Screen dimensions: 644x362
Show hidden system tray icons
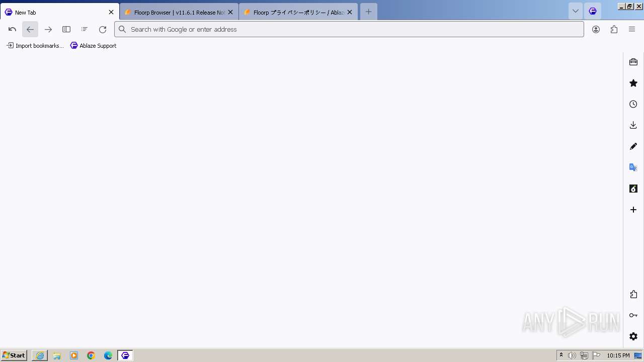pos(561,355)
